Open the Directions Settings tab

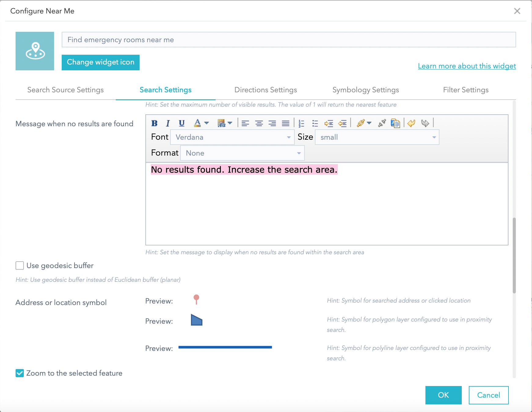266,90
